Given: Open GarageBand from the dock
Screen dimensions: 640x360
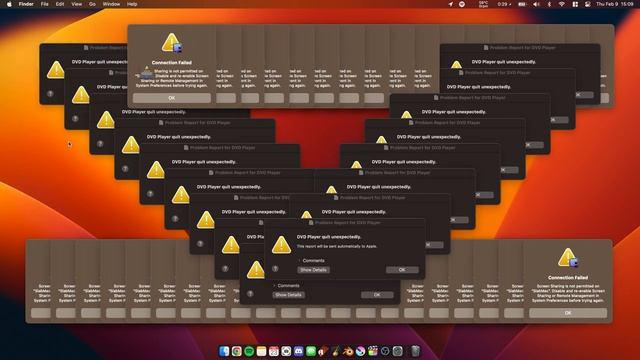Looking at the screenshot, I should (x=336, y=351).
